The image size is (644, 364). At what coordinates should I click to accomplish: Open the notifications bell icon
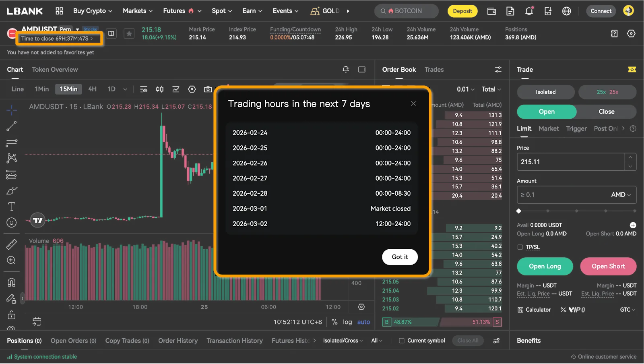529,11
